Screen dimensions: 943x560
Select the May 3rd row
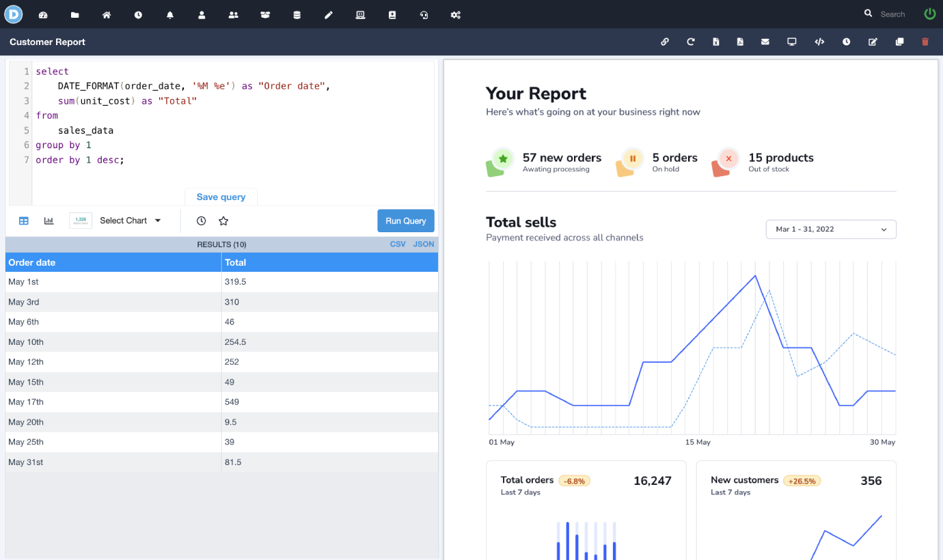click(x=221, y=302)
